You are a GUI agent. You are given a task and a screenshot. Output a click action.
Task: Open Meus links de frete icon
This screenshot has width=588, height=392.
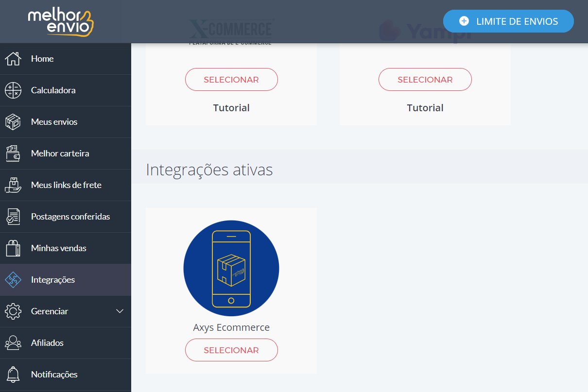[13, 185]
